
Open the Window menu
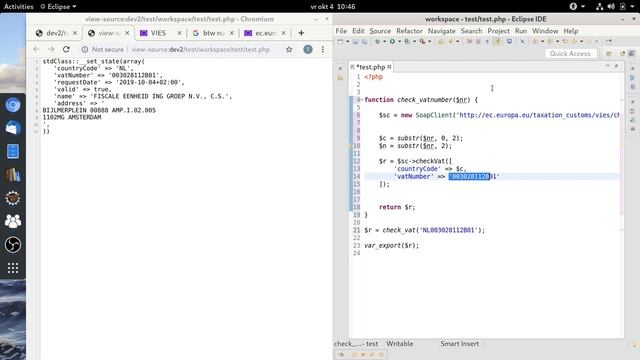click(x=545, y=31)
